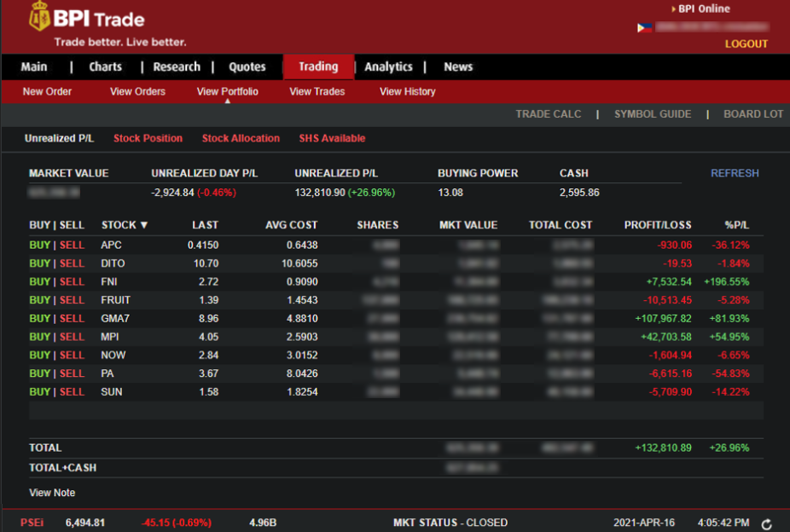Open the TRADE CALC tool
Viewport: 790px width, 532px height.
point(549,114)
